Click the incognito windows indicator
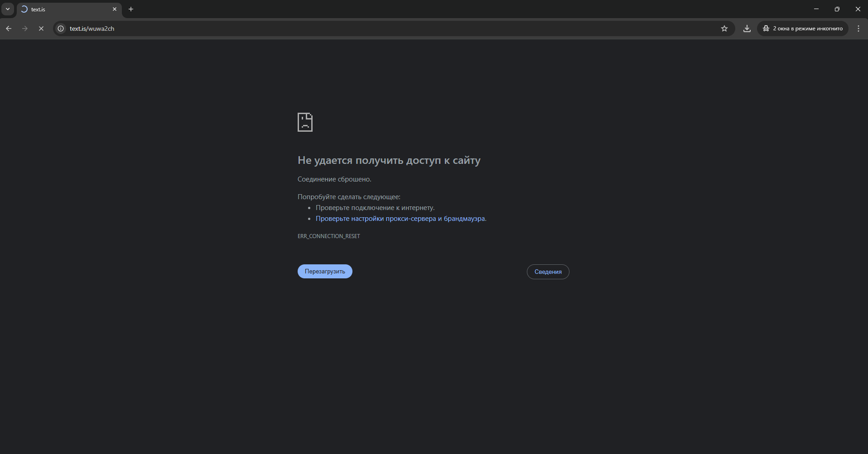Viewport: 868px width, 454px height. (x=803, y=29)
